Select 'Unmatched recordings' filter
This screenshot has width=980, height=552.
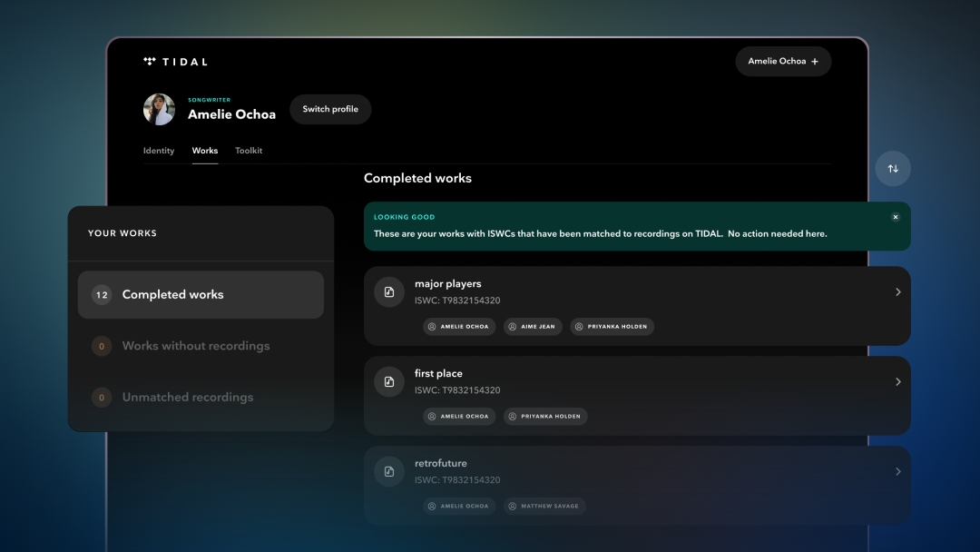tap(189, 397)
